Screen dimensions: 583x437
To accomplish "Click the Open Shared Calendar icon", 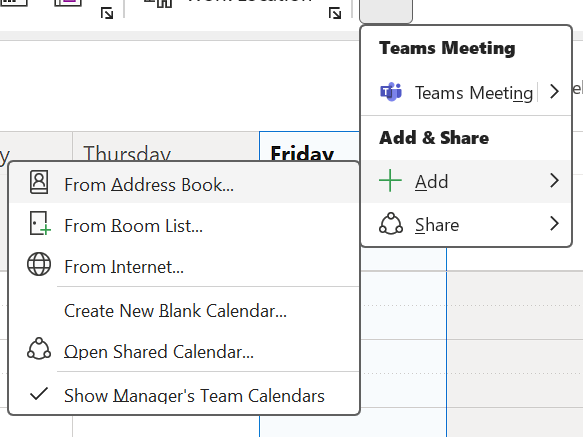I will (x=39, y=349).
